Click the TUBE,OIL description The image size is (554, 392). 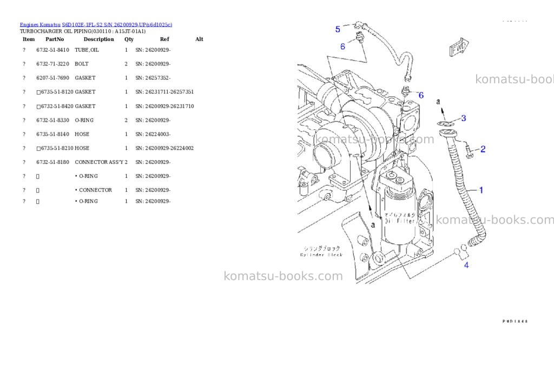pyautogui.click(x=87, y=50)
